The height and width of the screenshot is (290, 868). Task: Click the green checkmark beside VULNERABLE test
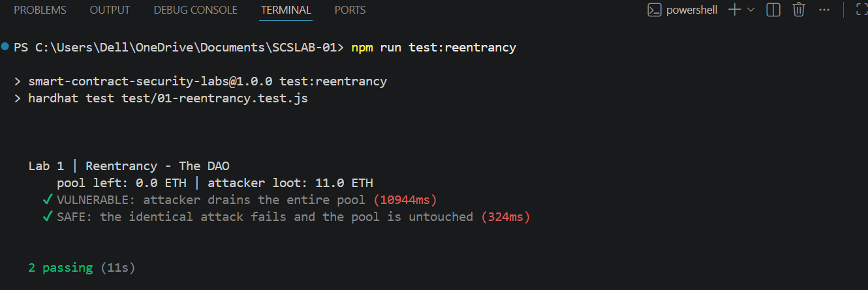(48, 199)
